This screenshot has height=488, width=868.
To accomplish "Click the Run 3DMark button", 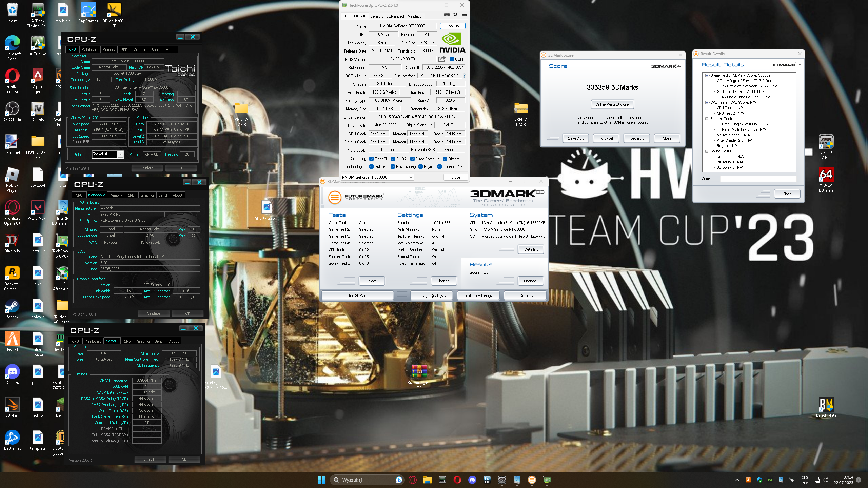I will (x=357, y=296).
